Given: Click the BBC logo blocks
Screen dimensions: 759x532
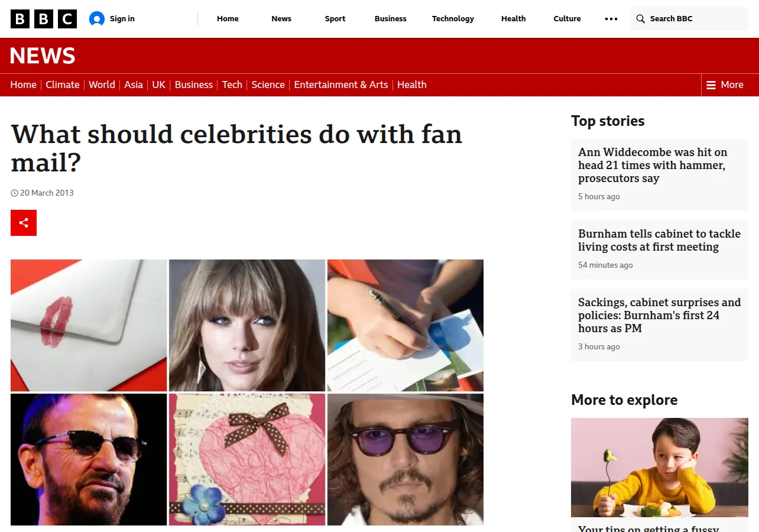Looking at the screenshot, I should (44, 19).
